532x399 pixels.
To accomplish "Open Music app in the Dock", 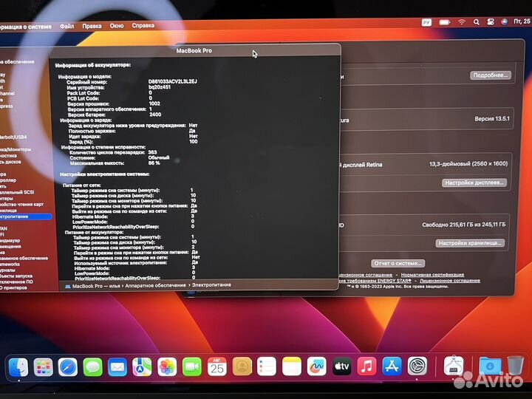I will coord(366,366).
